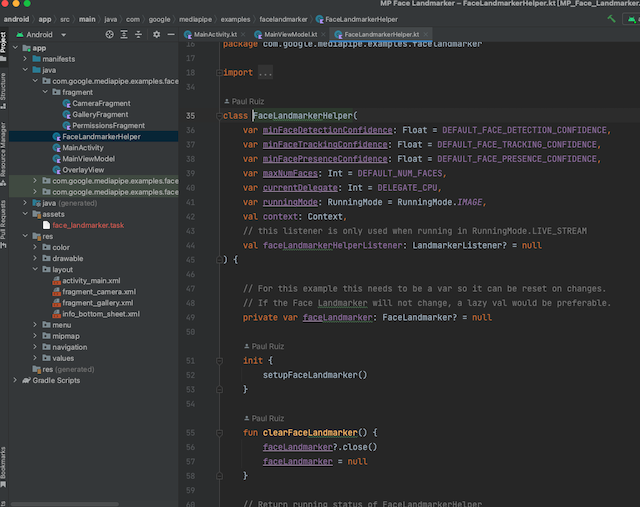Click the Collapse All icon in Project panel
This screenshot has height=507, width=640.
[x=136, y=34]
